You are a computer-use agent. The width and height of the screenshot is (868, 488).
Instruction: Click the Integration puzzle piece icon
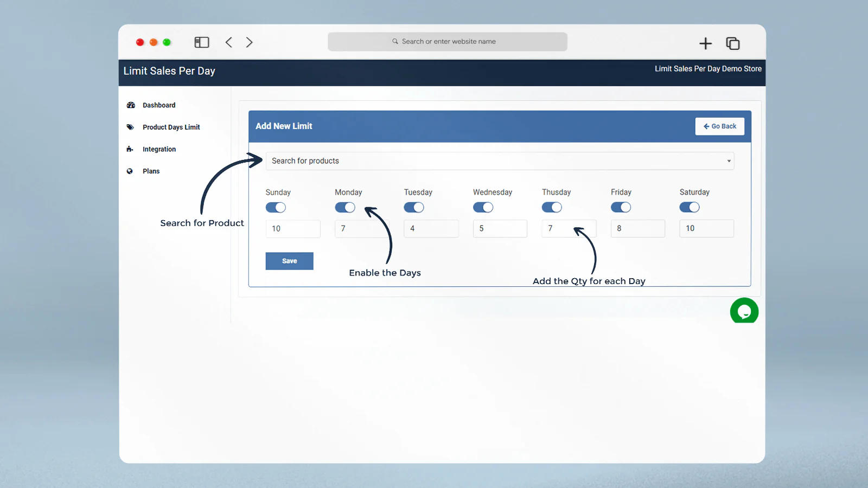click(130, 149)
